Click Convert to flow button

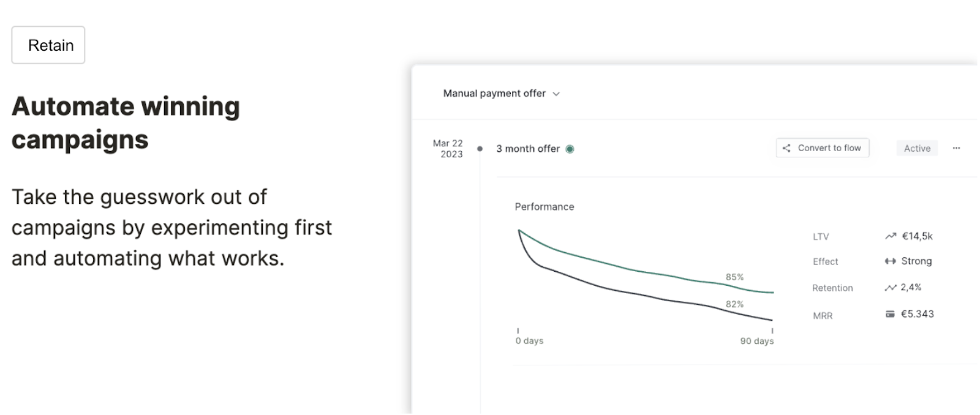(823, 148)
